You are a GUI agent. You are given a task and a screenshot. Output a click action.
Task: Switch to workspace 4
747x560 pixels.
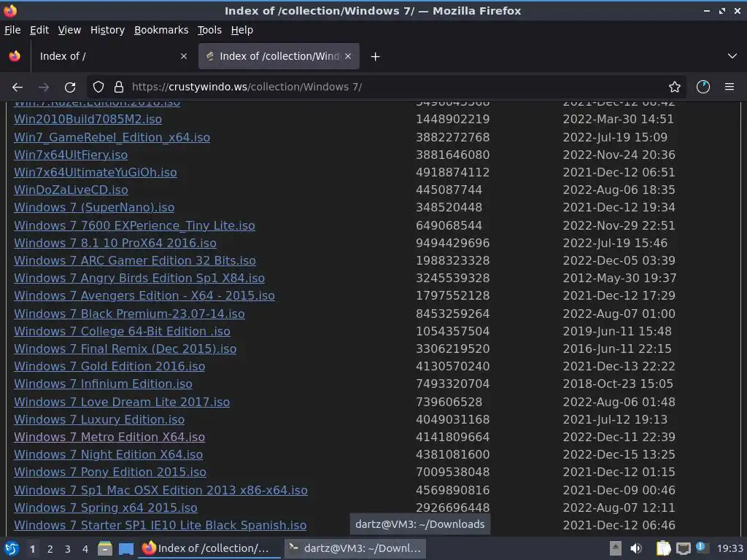click(x=85, y=549)
